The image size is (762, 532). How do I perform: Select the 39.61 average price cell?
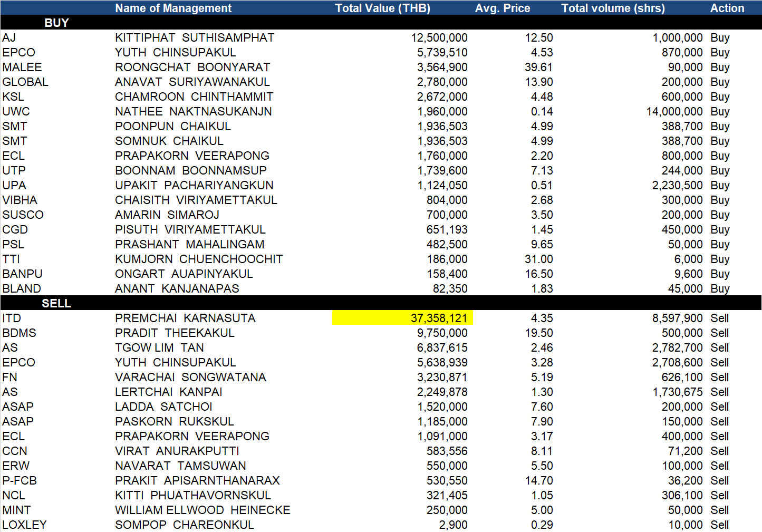click(x=538, y=67)
